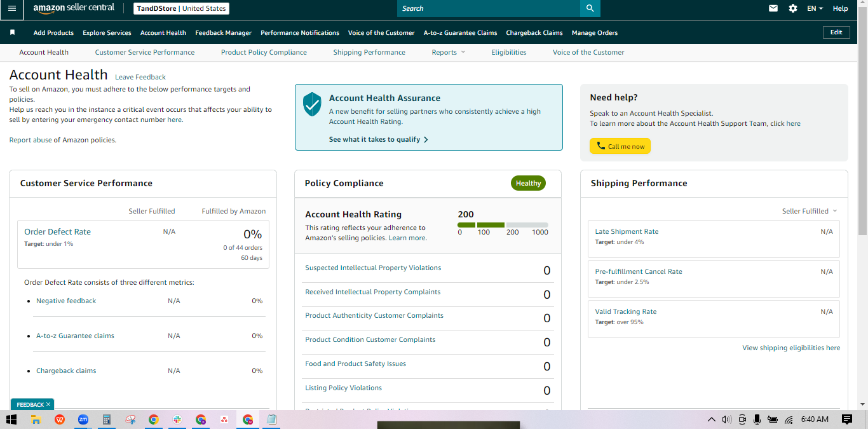The image size is (868, 429).
Task: Open the Negative feedback link
Action: pyautogui.click(x=66, y=301)
